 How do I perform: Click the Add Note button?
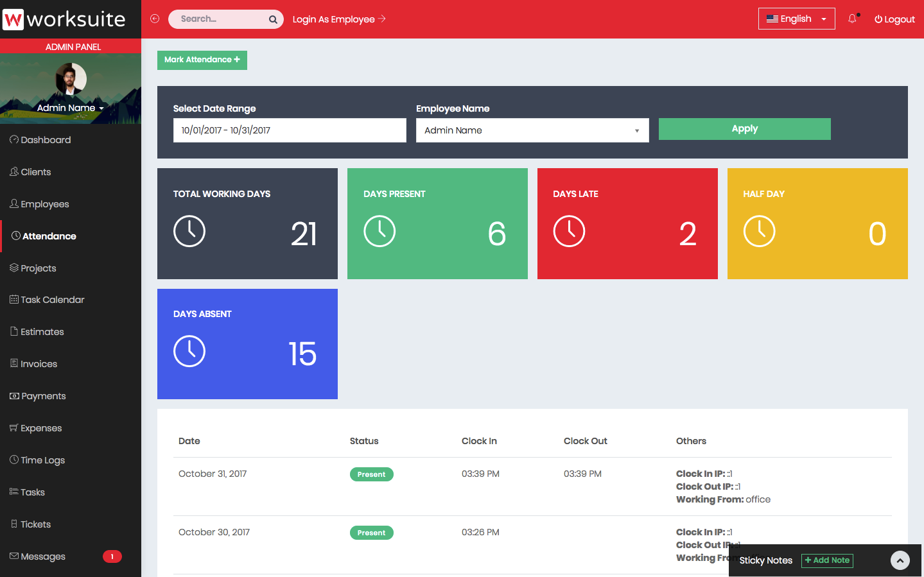pyautogui.click(x=827, y=560)
